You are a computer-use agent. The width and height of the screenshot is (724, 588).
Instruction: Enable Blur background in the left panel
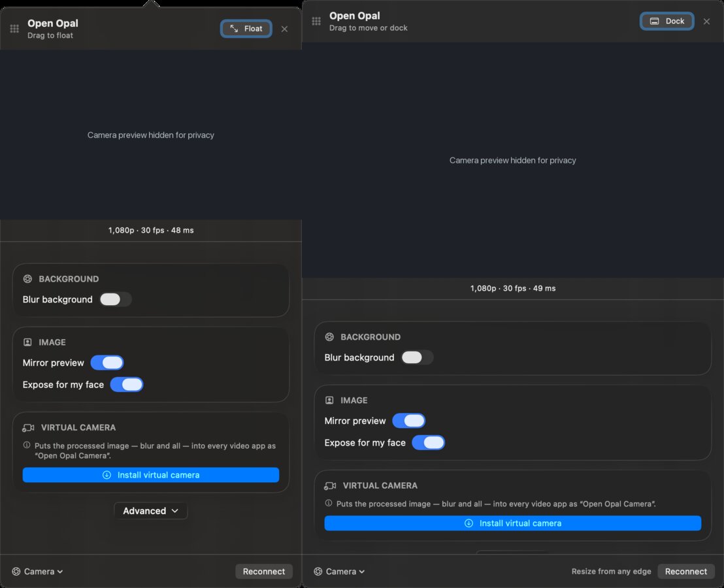click(x=116, y=299)
